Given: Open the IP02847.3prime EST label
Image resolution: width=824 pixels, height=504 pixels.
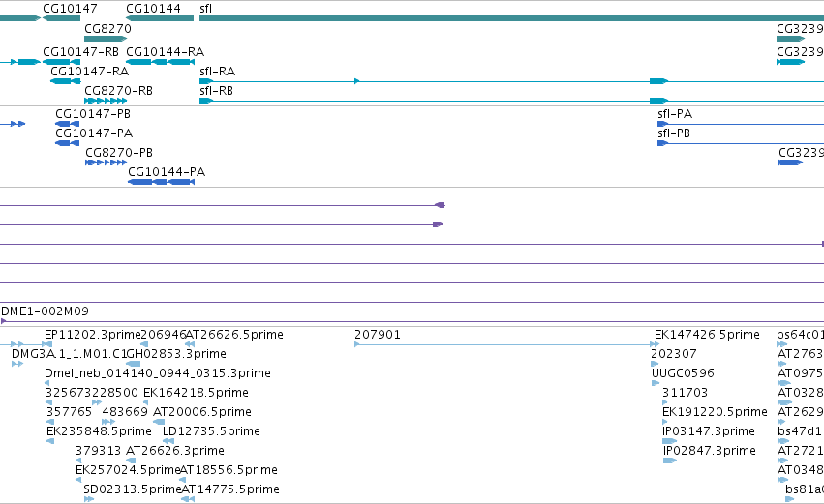Looking at the screenshot, I should pyautogui.click(x=710, y=451).
